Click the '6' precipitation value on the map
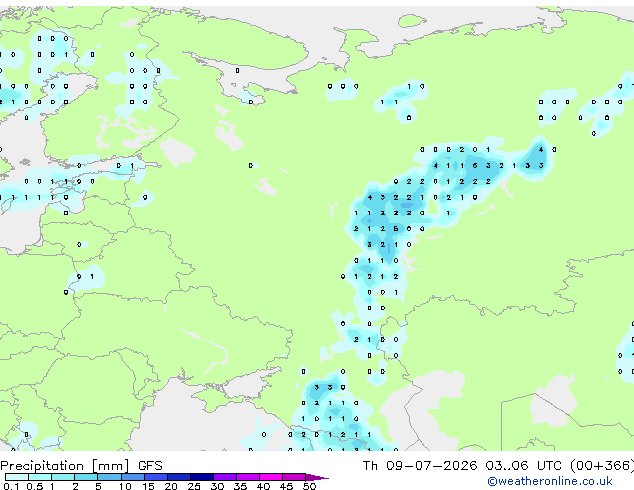The image size is (634, 490). coord(475,165)
